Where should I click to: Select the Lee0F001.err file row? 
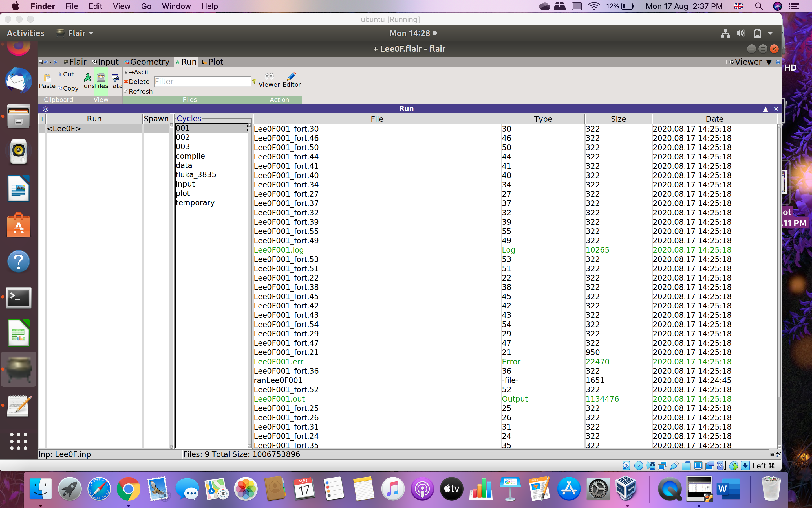coord(515,362)
